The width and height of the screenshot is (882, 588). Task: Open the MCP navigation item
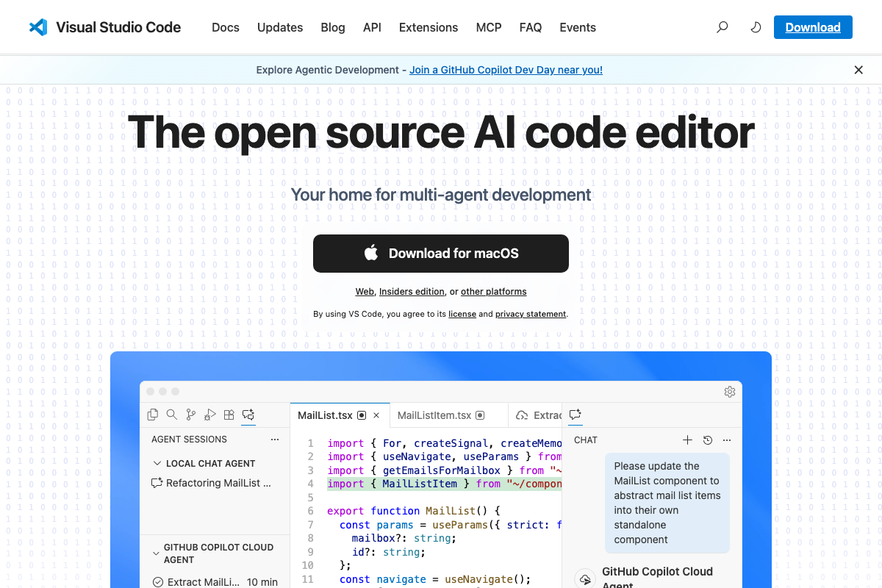click(489, 27)
